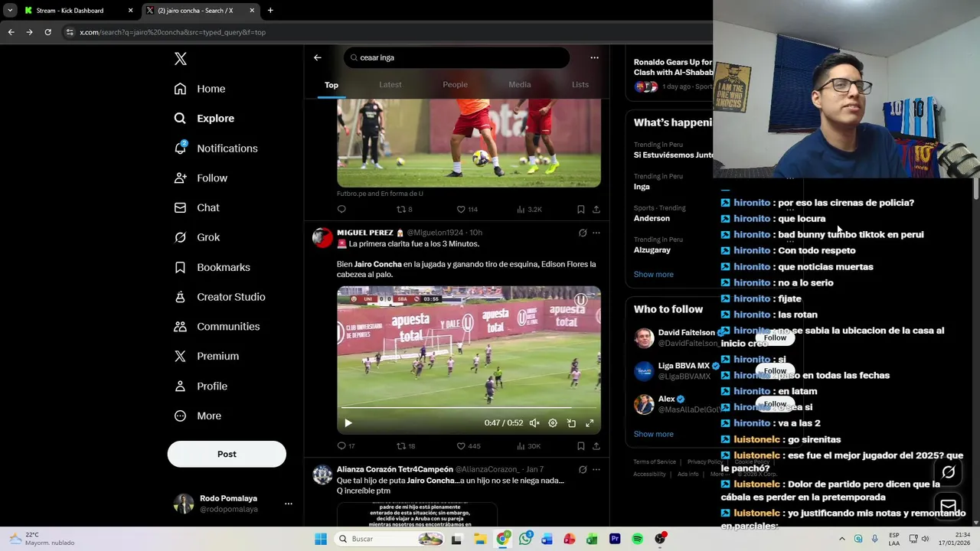Open Terms of Service footer link
Screen dimensions: 980x551
click(x=655, y=461)
